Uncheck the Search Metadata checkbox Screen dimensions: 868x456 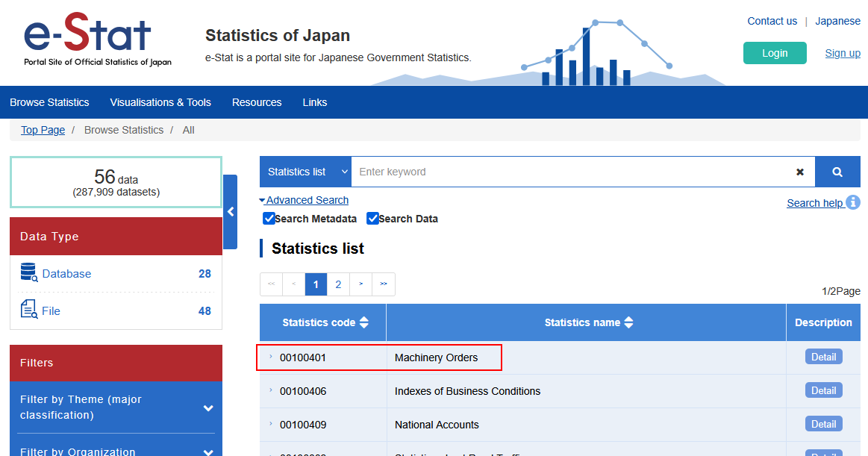269,219
